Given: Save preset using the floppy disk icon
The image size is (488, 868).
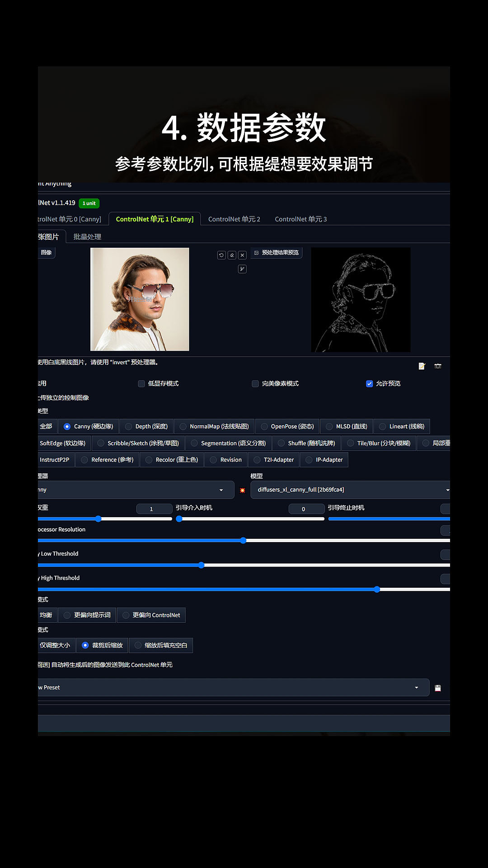Looking at the screenshot, I should pyautogui.click(x=438, y=688).
